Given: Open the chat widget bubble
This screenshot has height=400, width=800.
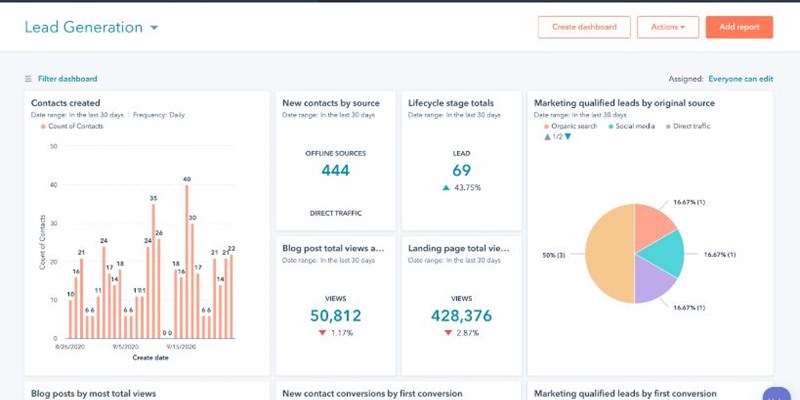Looking at the screenshot, I should click(776, 393).
